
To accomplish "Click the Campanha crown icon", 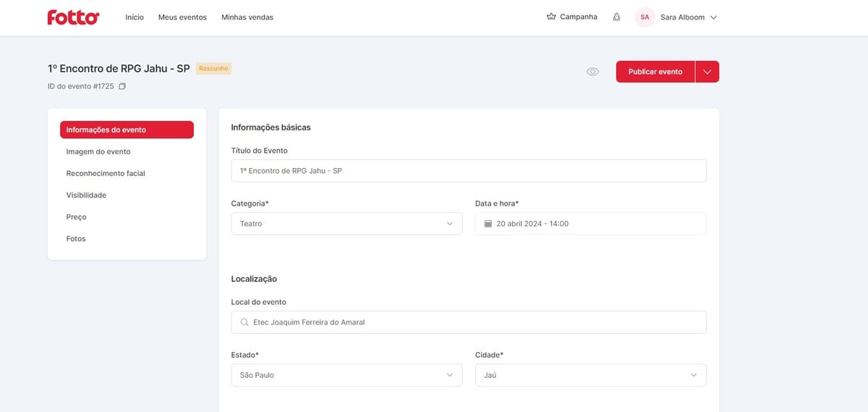I will tap(551, 17).
